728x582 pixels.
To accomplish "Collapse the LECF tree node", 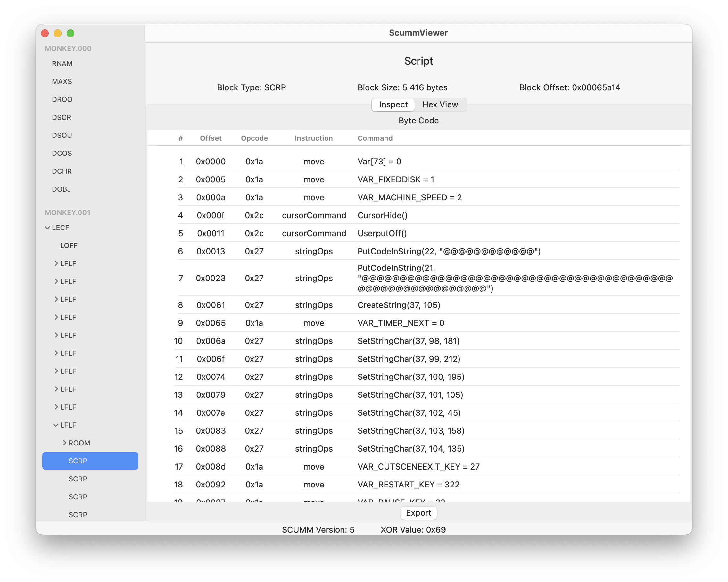I will [x=47, y=228].
